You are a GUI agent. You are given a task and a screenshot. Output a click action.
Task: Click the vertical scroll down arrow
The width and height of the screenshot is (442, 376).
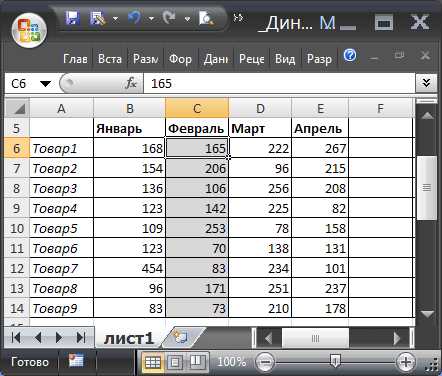(x=427, y=314)
